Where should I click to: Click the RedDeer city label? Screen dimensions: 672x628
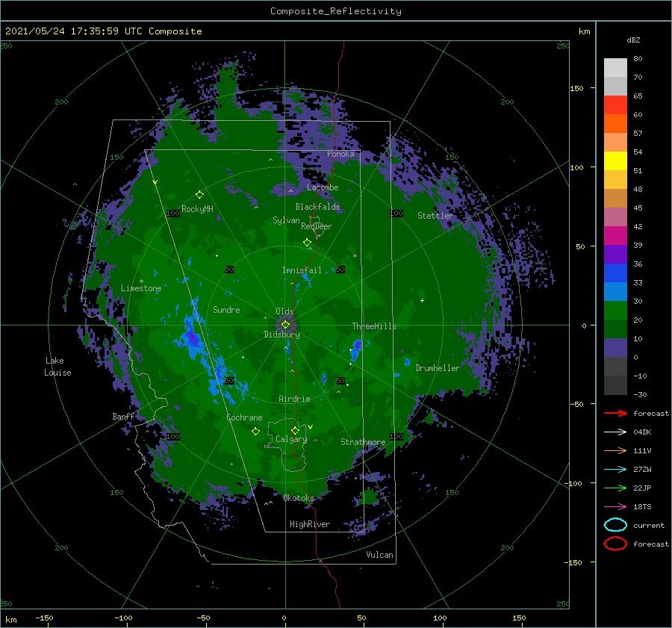click(317, 226)
